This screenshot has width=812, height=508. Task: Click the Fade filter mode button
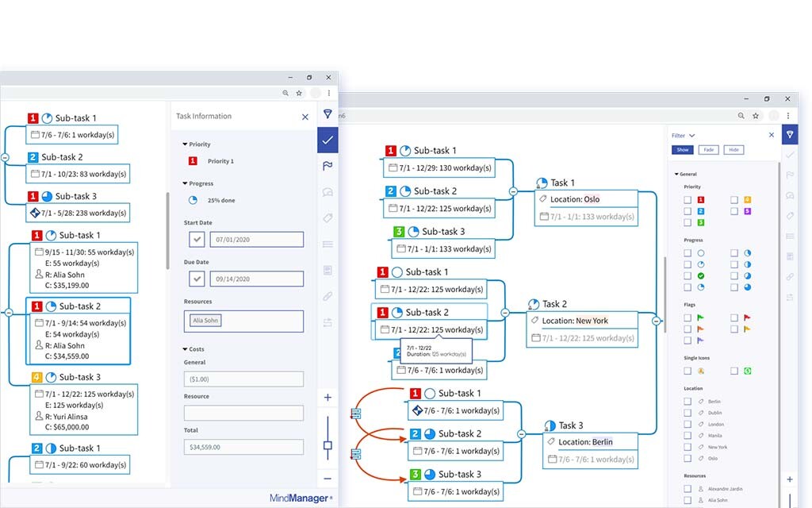coord(708,150)
